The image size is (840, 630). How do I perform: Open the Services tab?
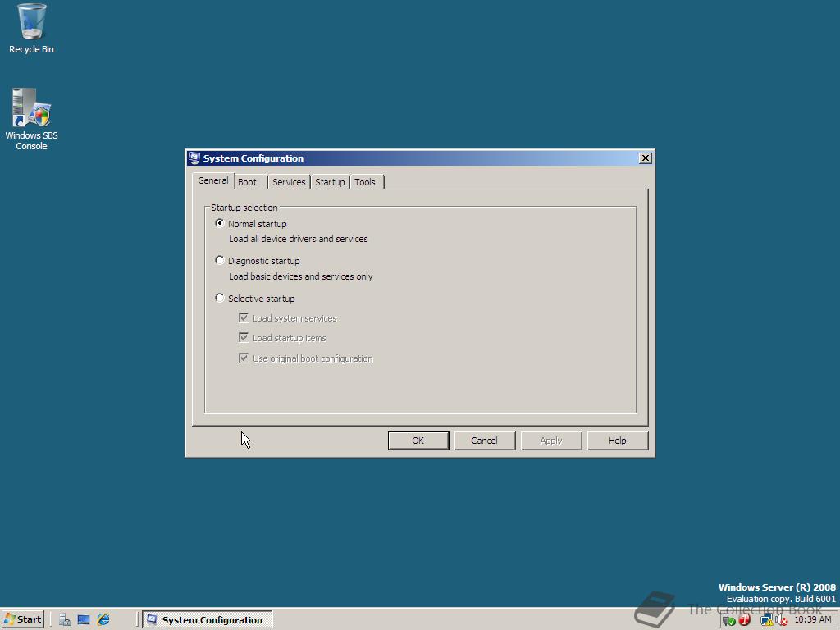[x=289, y=182]
